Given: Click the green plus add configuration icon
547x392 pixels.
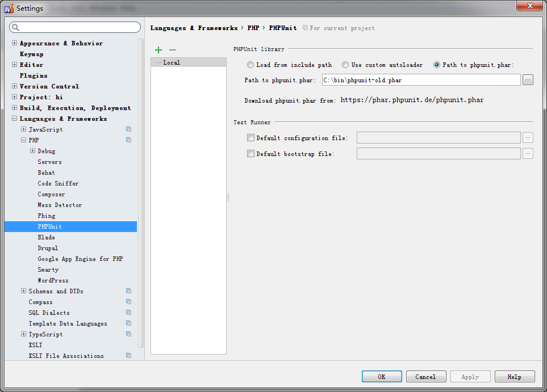Looking at the screenshot, I should (x=158, y=50).
